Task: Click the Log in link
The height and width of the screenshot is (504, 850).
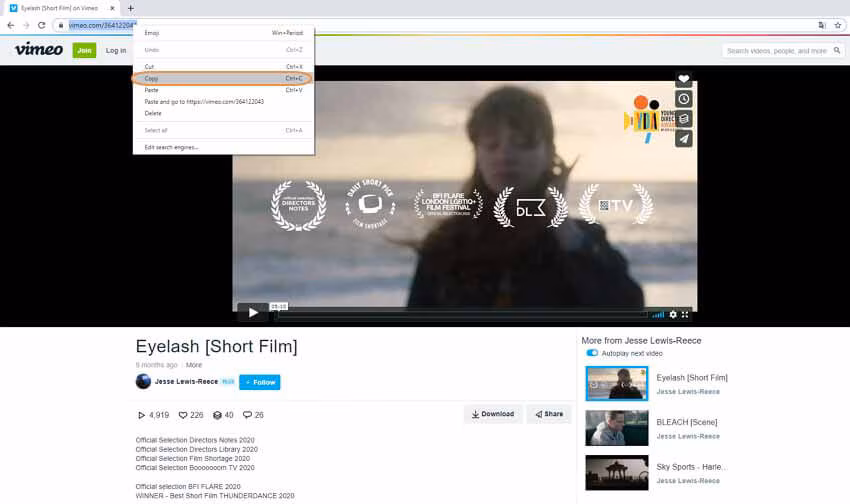Action: point(116,50)
